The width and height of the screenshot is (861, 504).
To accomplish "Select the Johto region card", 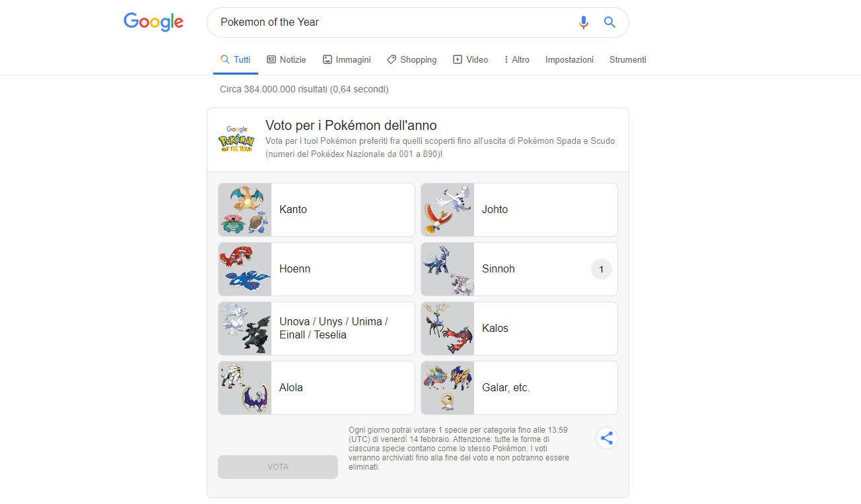I will click(x=519, y=210).
